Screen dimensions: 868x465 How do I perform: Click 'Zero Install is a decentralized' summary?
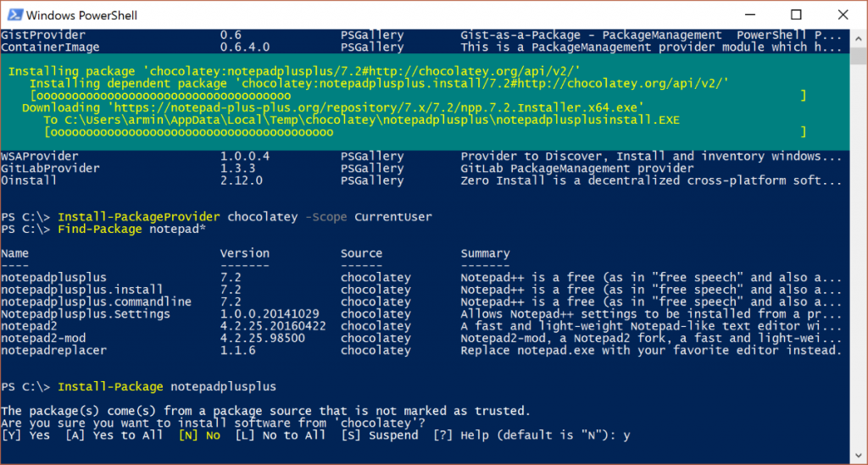(x=651, y=180)
